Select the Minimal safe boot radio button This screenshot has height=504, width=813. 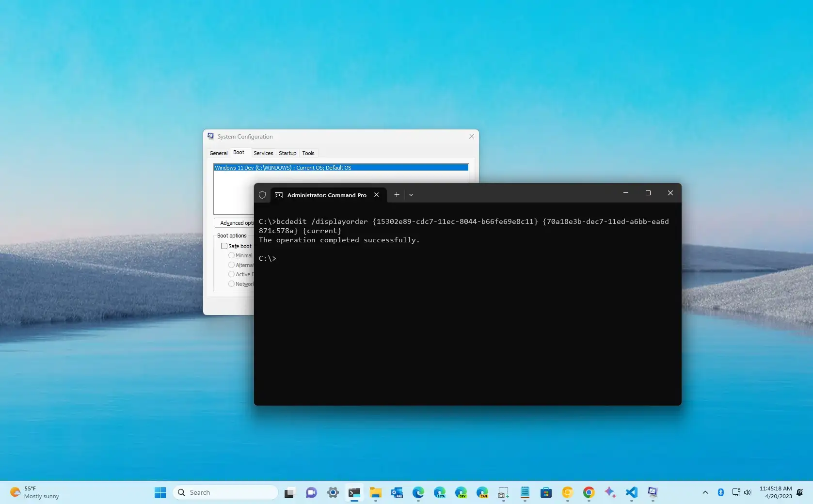coord(231,255)
